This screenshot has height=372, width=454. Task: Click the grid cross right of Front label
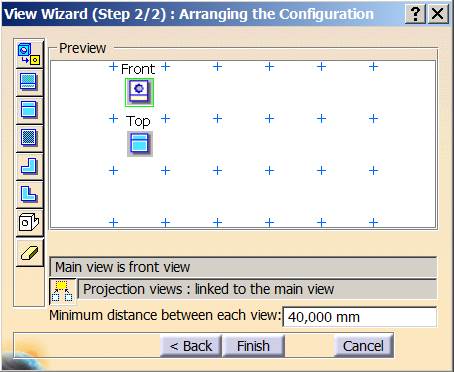(166, 67)
